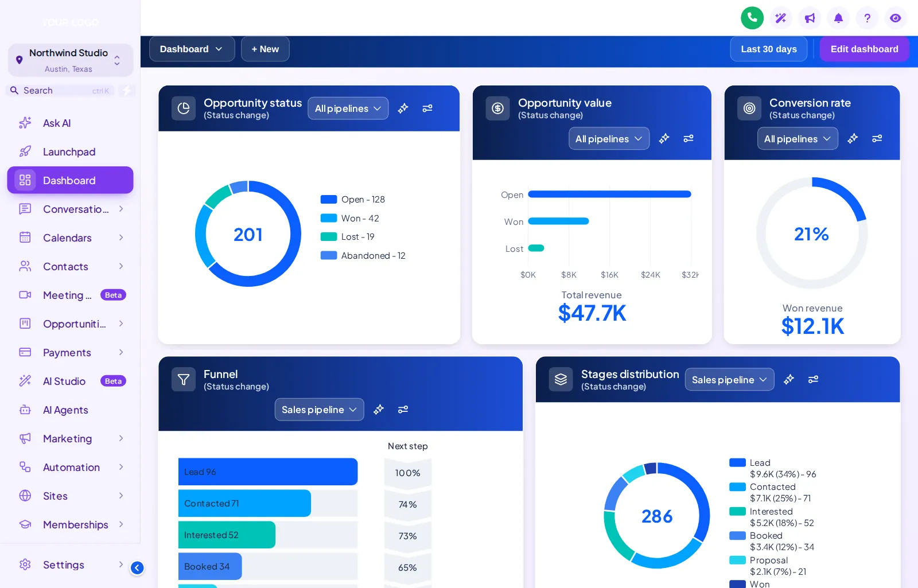Click the AI sparkle icon on Stages distribution
Screen dimensions: 918x588
click(x=789, y=379)
